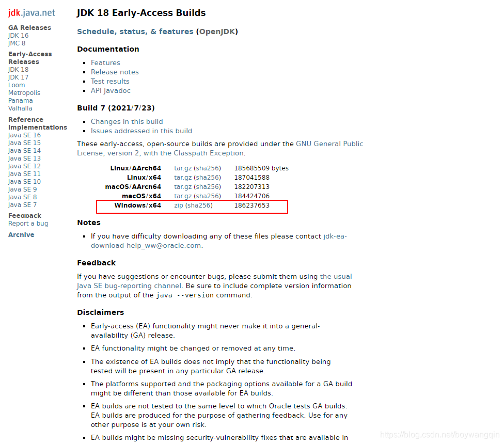Open the Metropolis project link
The height and width of the screenshot is (444, 504).
24,92
